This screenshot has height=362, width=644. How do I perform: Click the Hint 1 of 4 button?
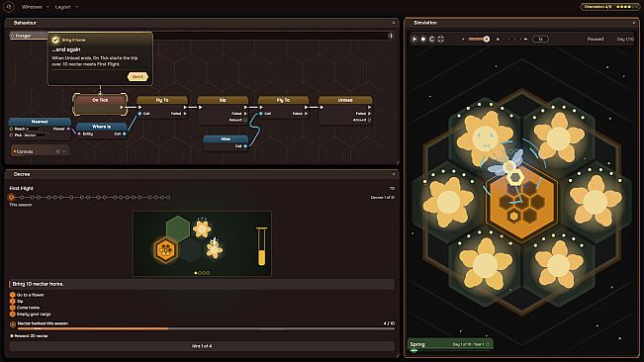(x=202, y=346)
